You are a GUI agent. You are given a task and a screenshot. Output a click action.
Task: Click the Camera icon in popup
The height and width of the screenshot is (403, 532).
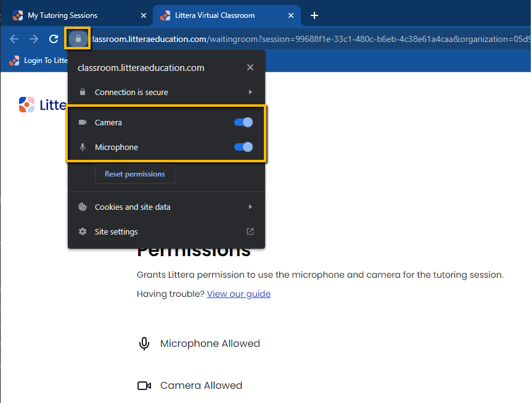coord(83,122)
